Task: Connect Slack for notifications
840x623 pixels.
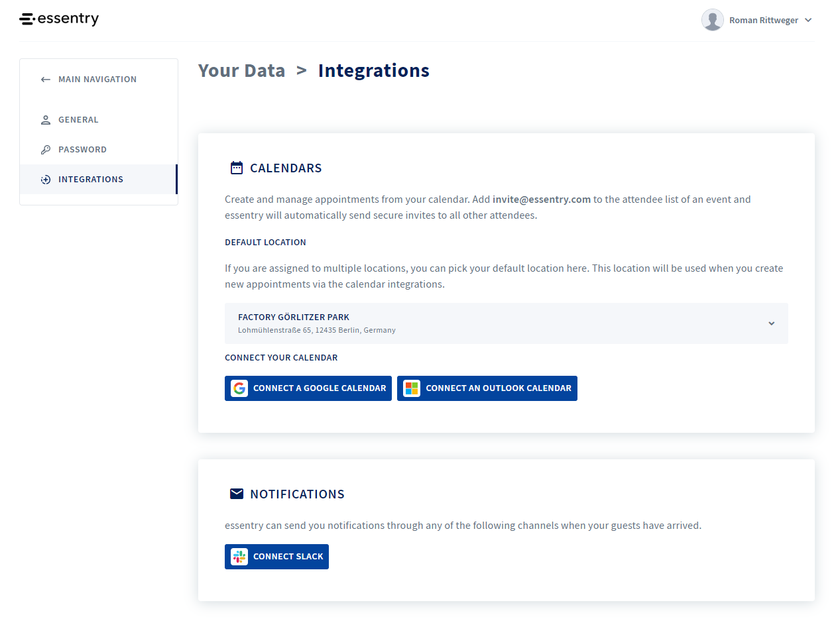Action: point(276,557)
